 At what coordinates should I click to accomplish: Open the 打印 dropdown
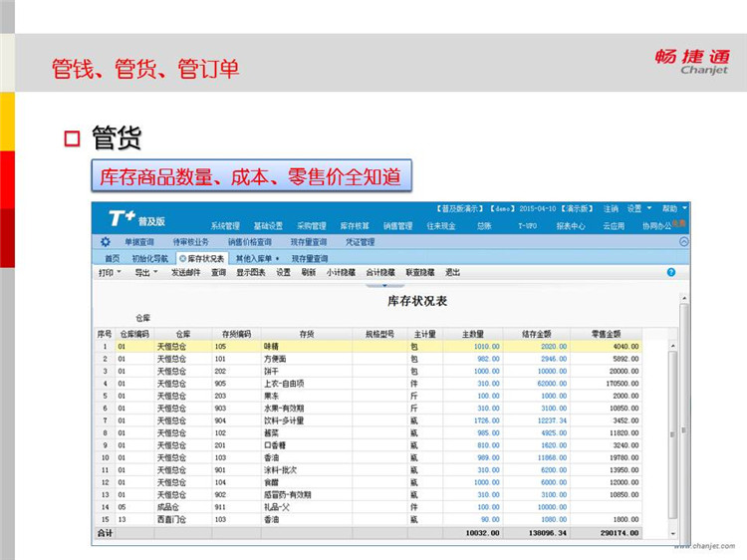click(x=110, y=272)
